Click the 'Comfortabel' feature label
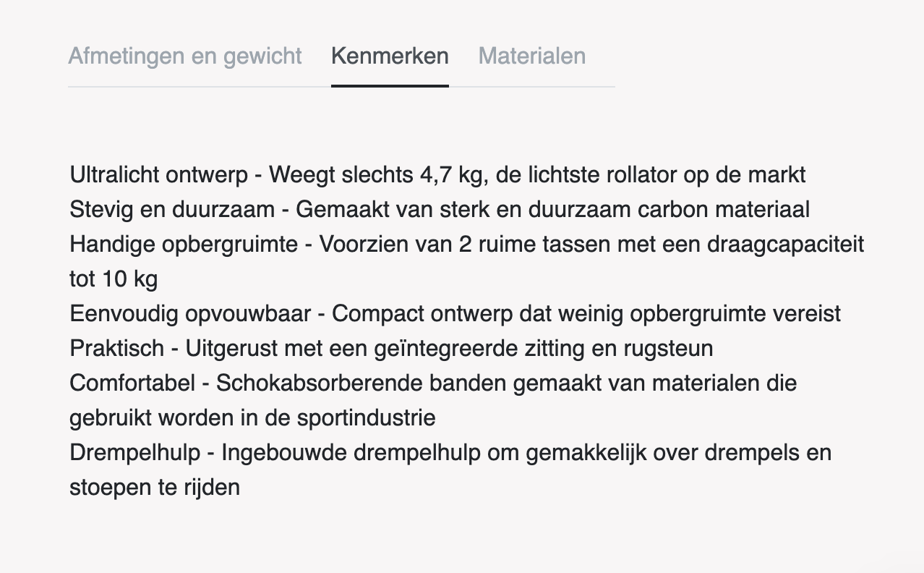Image resolution: width=924 pixels, height=573 pixels. (132, 383)
